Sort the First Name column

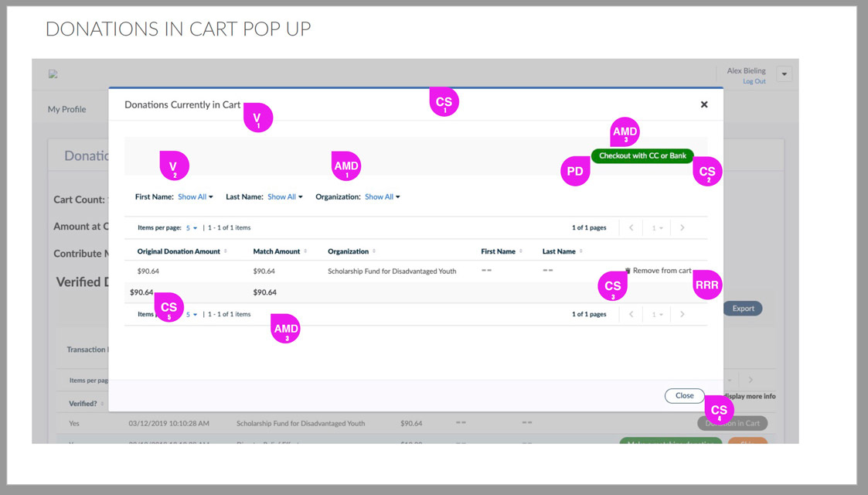pos(521,251)
